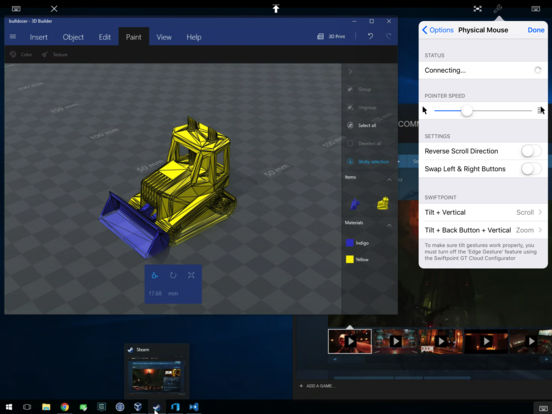Open the View menu tab
Image resolution: width=552 pixels, height=414 pixels.
pyautogui.click(x=164, y=37)
